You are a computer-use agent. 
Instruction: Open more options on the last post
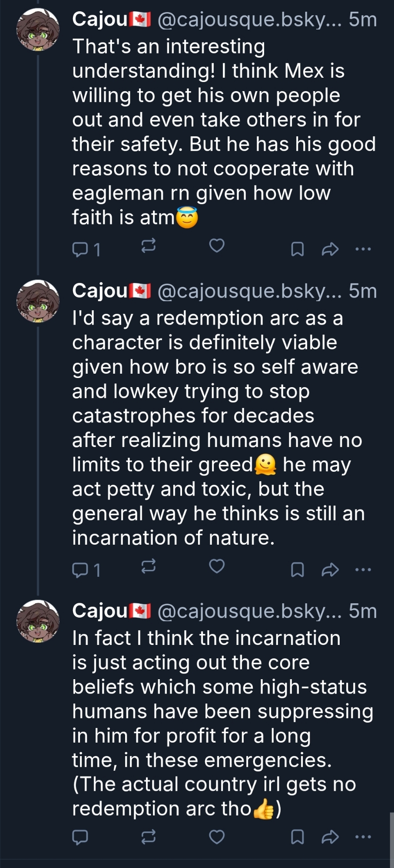pos(363,837)
